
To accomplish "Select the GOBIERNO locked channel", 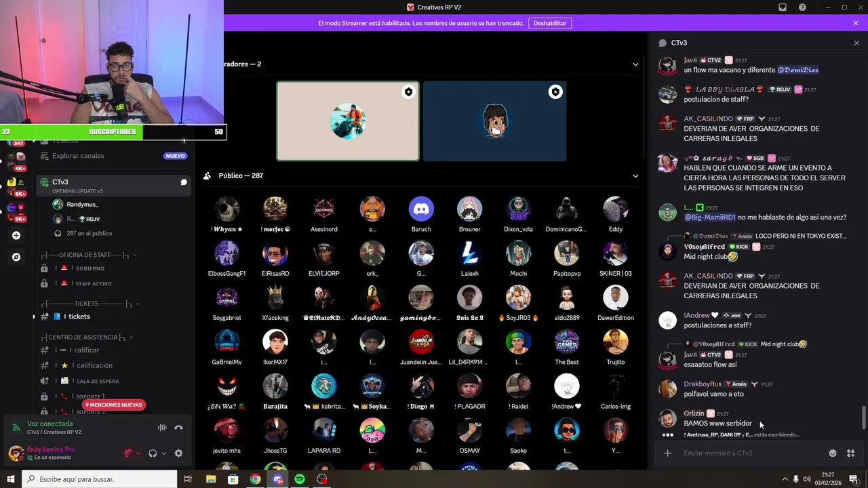I will (113, 268).
